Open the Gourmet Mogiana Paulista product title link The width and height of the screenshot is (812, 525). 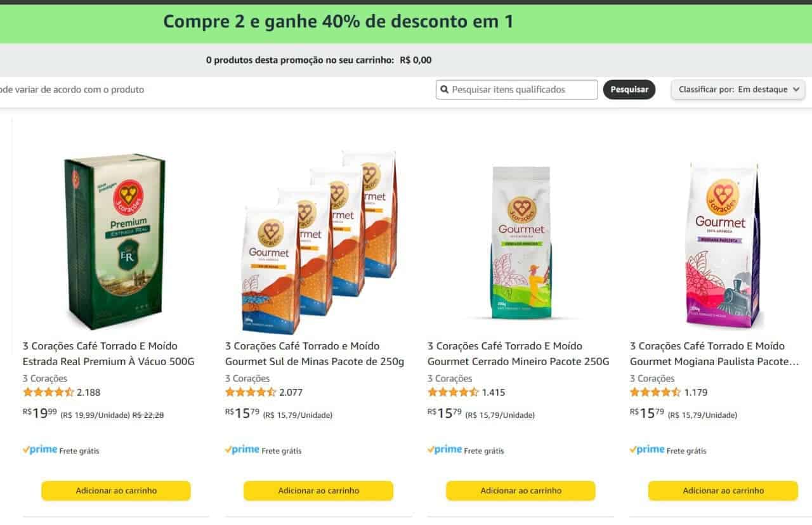click(x=714, y=354)
